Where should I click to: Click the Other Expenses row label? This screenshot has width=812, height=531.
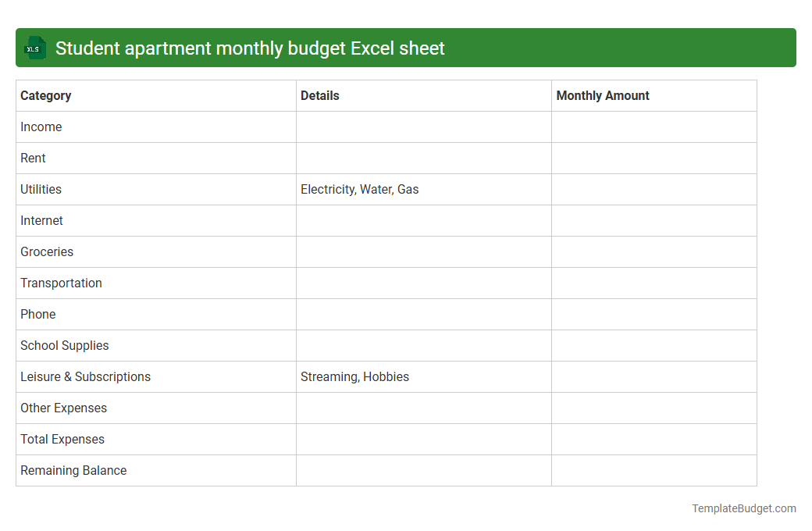coord(63,408)
